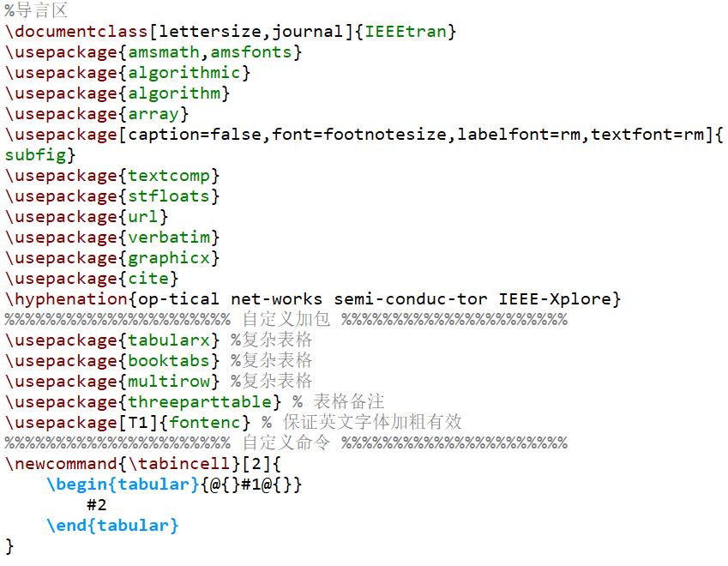Screen dimensions: 728x566
Task: Click the tabularx package name
Action: pyautogui.click(x=169, y=340)
